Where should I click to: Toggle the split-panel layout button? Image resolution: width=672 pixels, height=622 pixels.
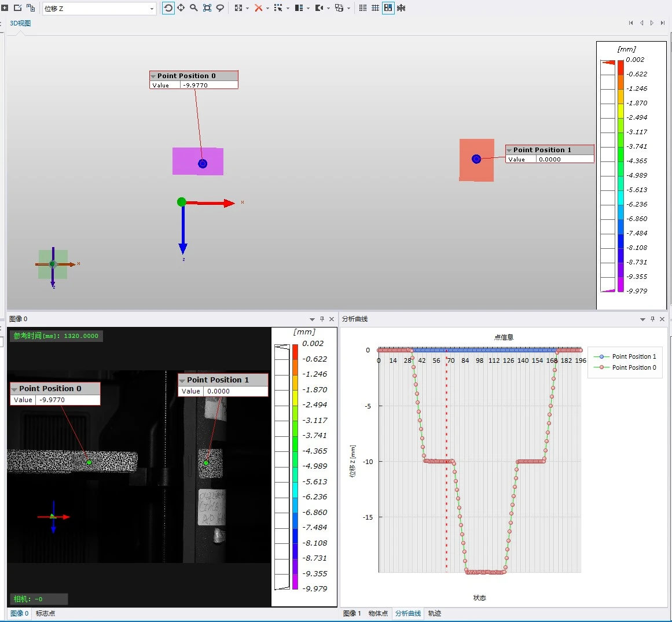pos(388,8)
